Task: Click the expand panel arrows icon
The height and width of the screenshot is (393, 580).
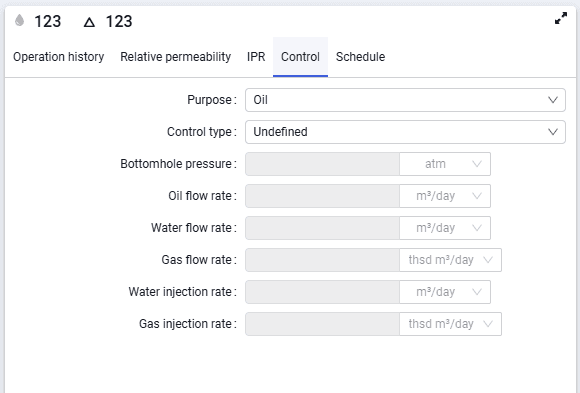Action: [x=561, y=18]
